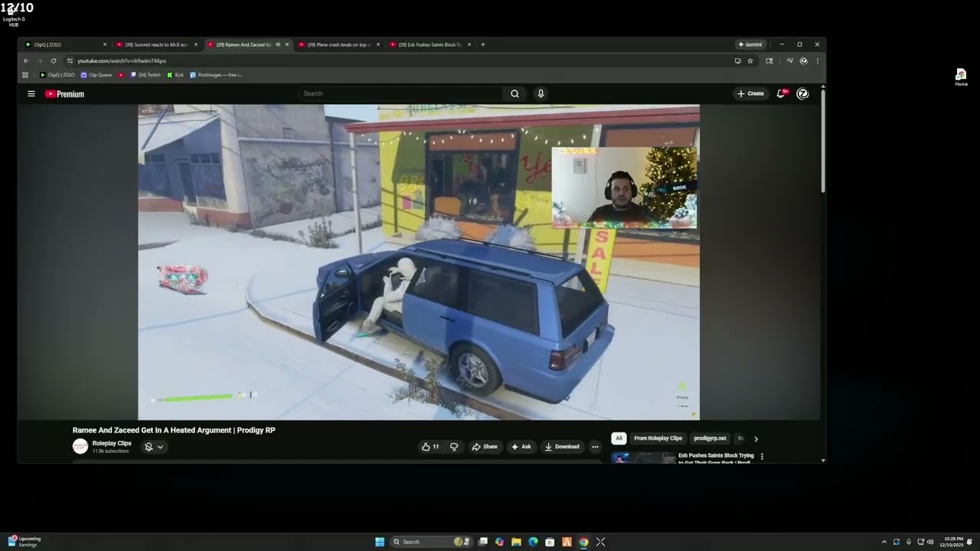Open Clip Queue bookmark
980x551 pixels.
96,75
